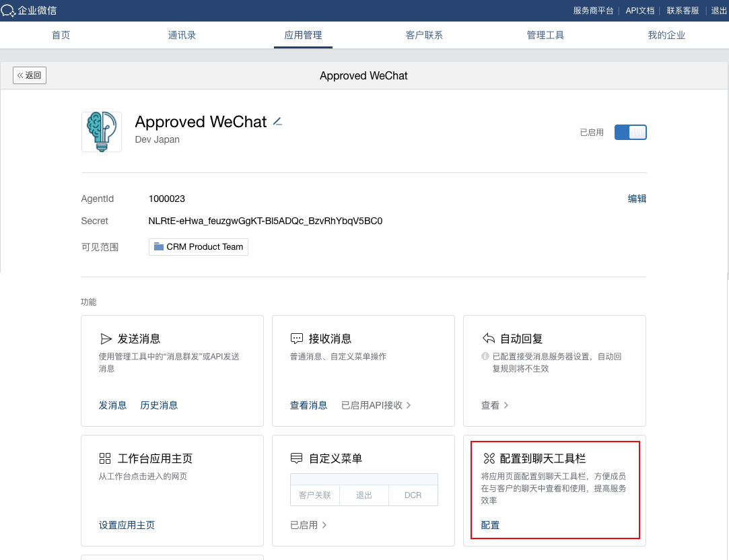Expand 查看 under 自动回复
This screenshot has height=560, width=729.
495,405
